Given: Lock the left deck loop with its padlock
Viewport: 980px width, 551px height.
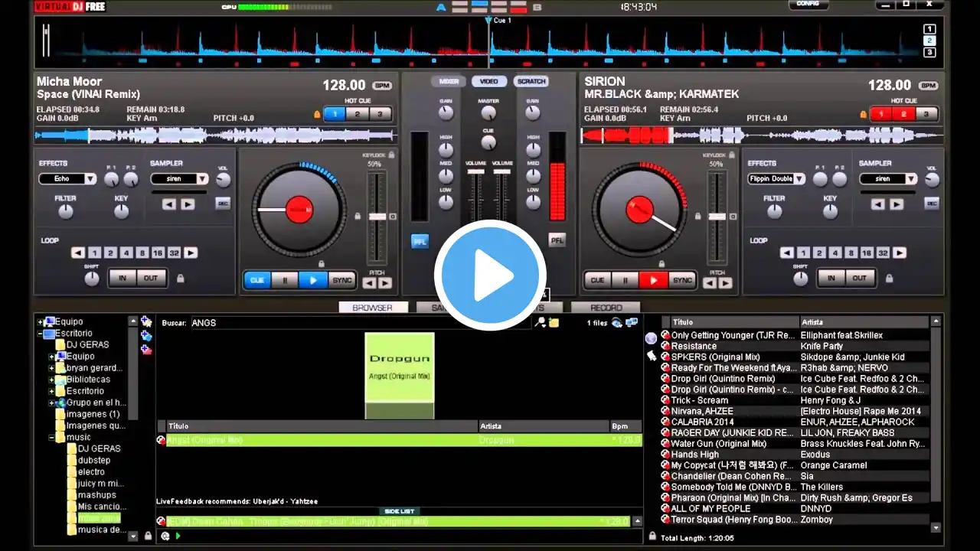Looking at the screenshot, I should [180, 279].
